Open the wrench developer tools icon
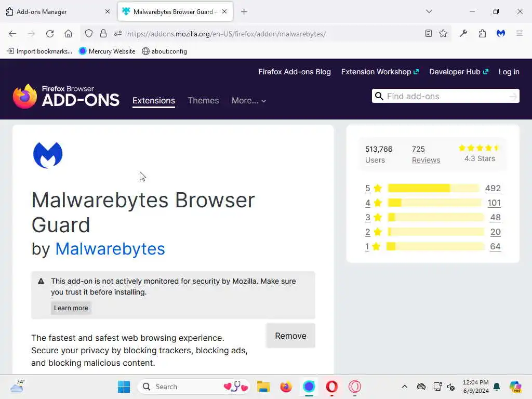The width and height of the screenshot is (532, 399). tap(463, 33)
